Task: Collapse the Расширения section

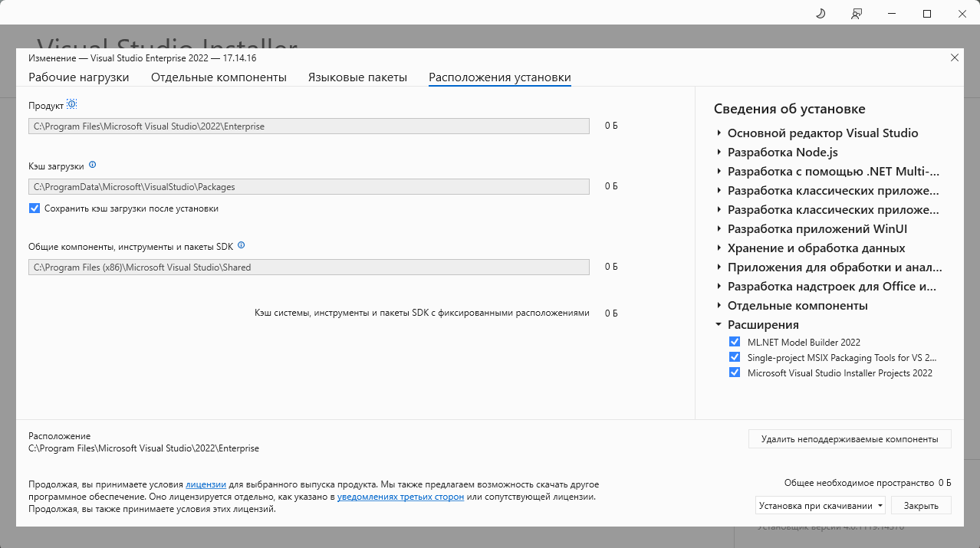Action: [719, 325]
